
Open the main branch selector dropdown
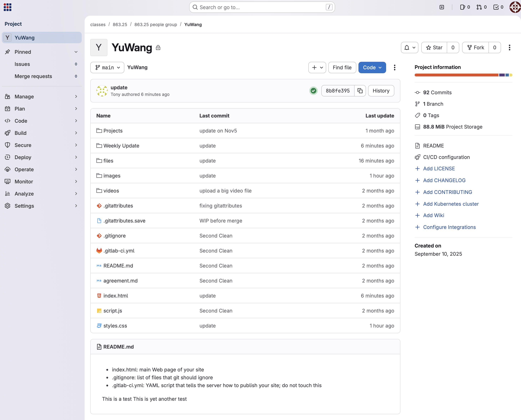[x=107, y=67]
